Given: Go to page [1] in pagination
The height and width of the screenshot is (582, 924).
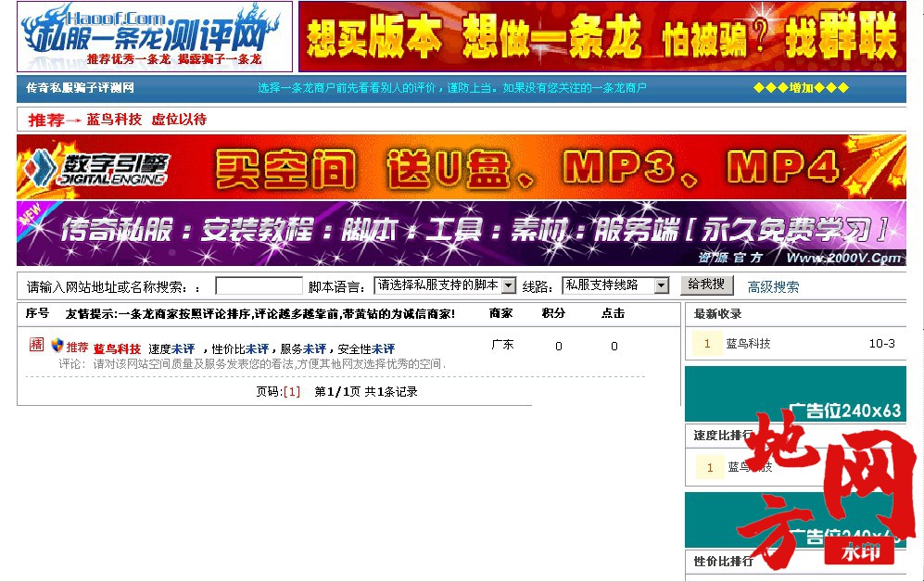Looking at the screenshot, I should click(x=292, y=392).
